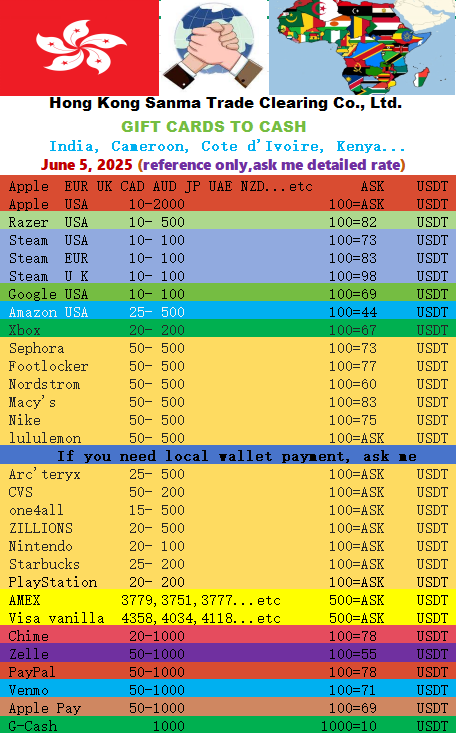This screenshot has width=456, height=733.
Task: Select the '100=67' Xbox rate
Action: (x=353, y=330)
